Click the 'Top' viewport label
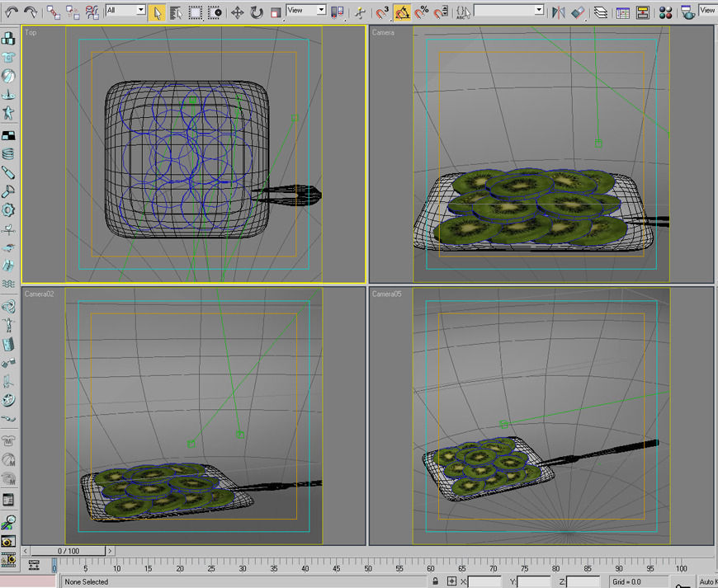This screenshot has width=718, height=588. [x=31, y=32]
